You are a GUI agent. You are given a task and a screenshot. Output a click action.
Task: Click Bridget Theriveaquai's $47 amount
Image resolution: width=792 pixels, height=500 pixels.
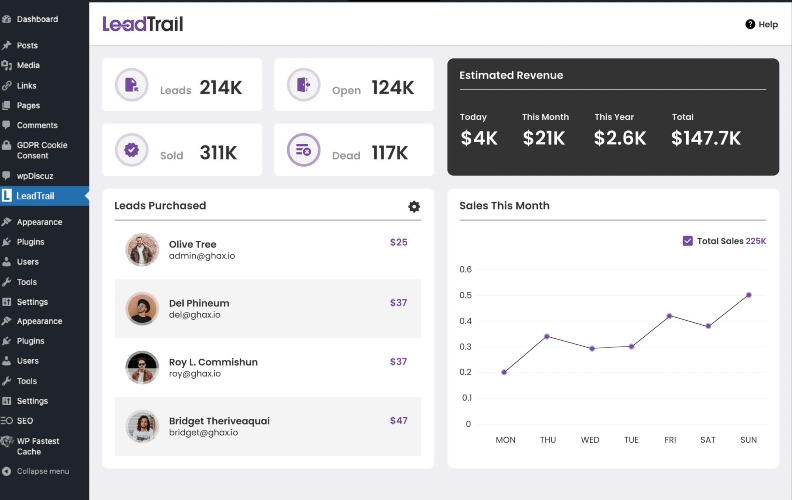pos(399,421)
